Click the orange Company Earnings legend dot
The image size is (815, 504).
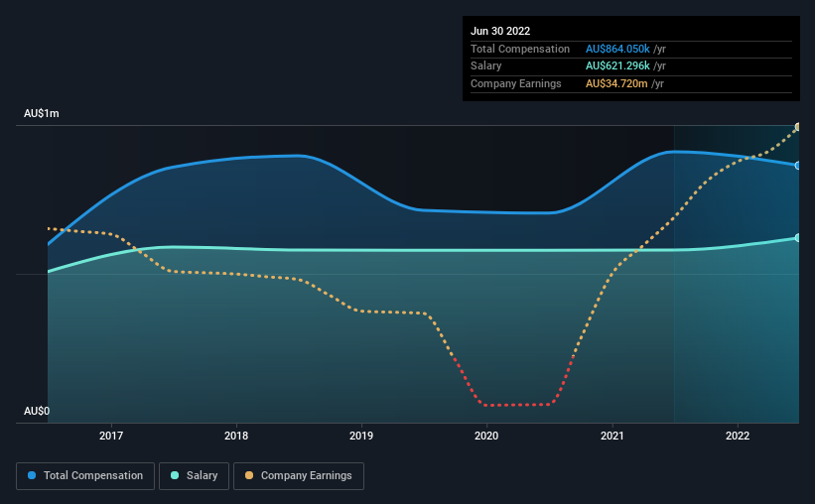(x=249, y=475)
